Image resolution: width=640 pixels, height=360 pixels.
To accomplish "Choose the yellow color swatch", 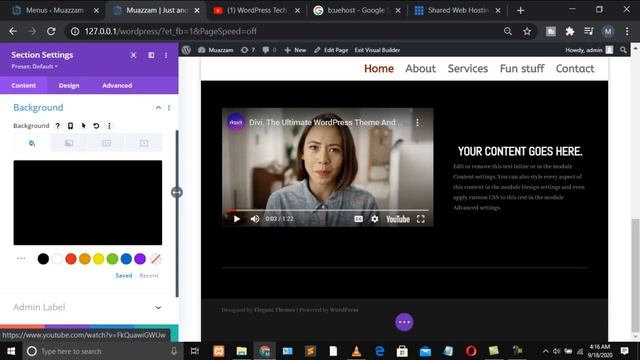I will [x=99, y=259].
